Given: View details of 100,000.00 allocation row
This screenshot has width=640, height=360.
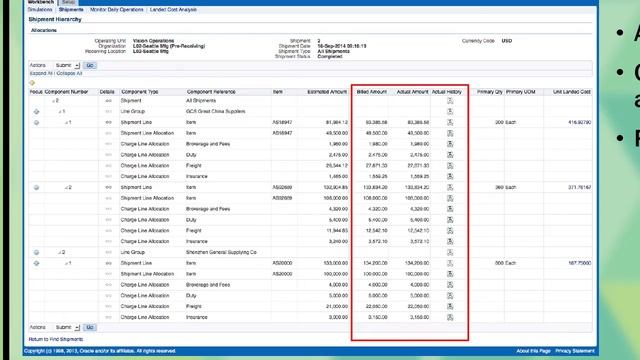Looking at the screenshot, I should 108,274.
